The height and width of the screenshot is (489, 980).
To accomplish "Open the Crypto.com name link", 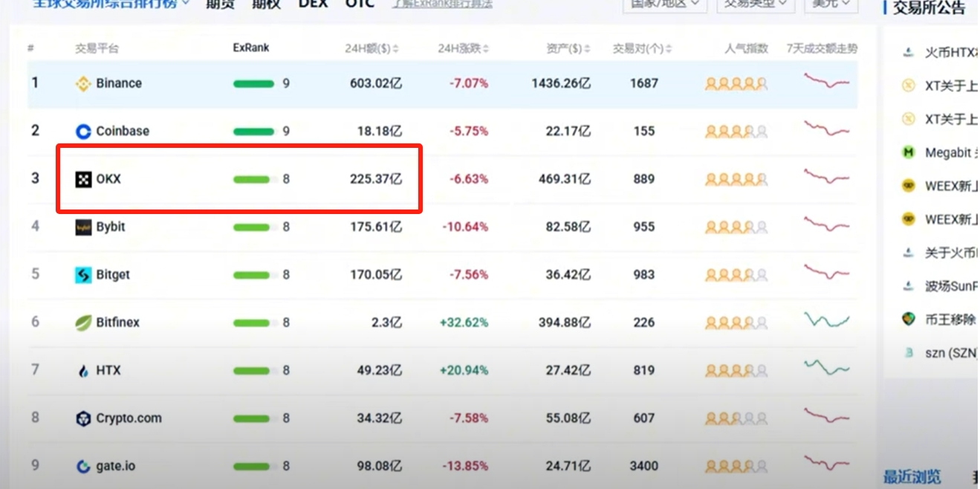I will 129,418.
